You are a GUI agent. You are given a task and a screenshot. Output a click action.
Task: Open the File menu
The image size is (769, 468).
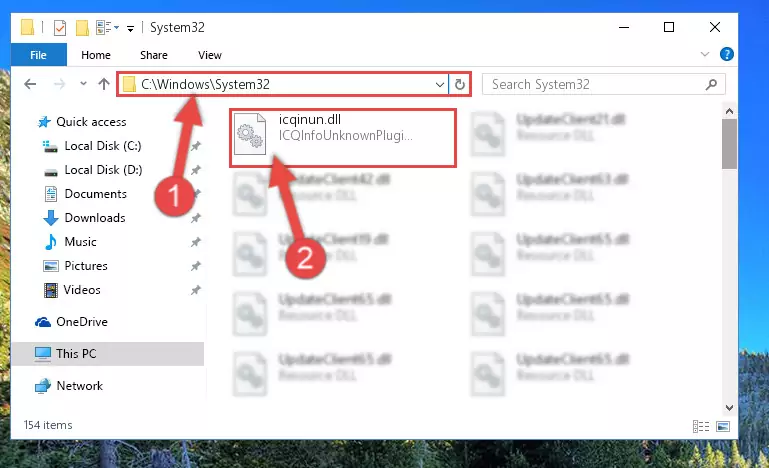click(x=38, y=55)
